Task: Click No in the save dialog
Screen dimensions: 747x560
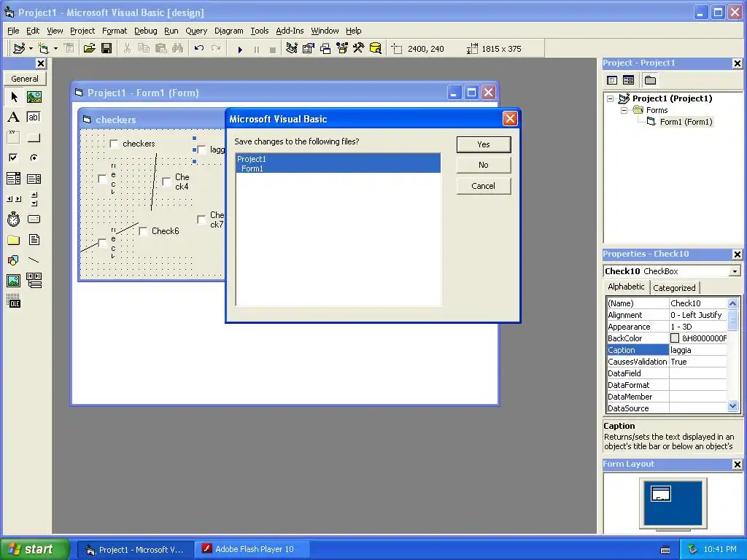Action: (484, 165)
